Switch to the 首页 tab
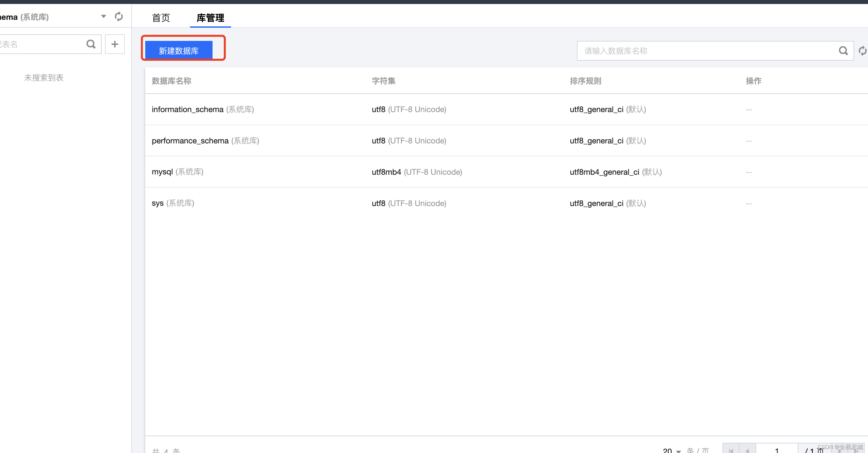The width and height of the screenshot is (868, 453). (x=161, y=17)
